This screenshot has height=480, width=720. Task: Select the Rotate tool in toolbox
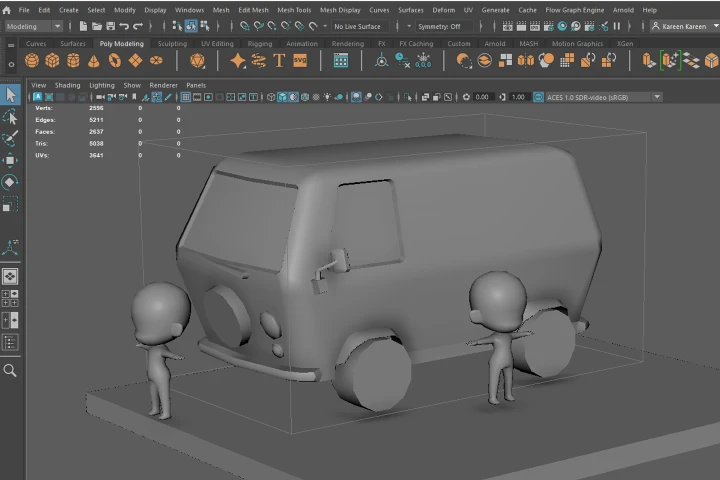(x=10, y=182)
